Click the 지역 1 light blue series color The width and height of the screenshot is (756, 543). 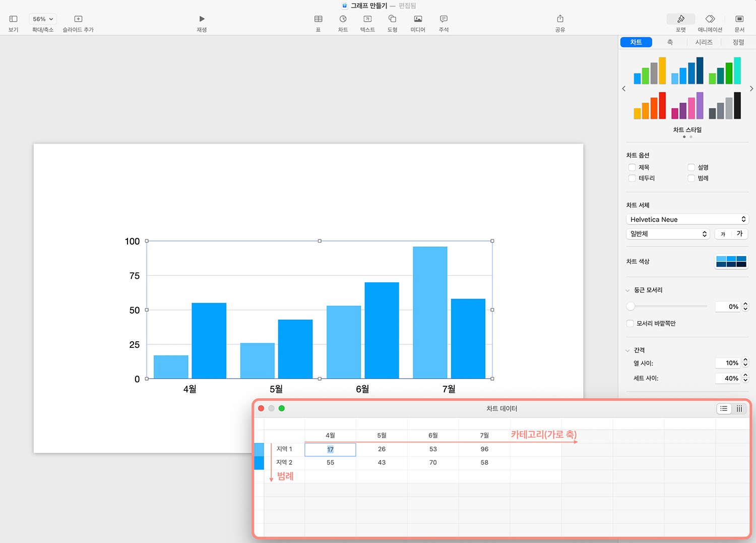point(259,450)
